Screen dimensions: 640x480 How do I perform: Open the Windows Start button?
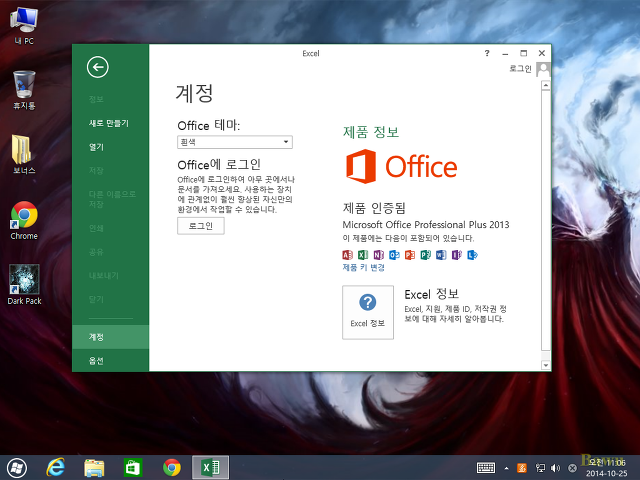[x=17, y=468]
